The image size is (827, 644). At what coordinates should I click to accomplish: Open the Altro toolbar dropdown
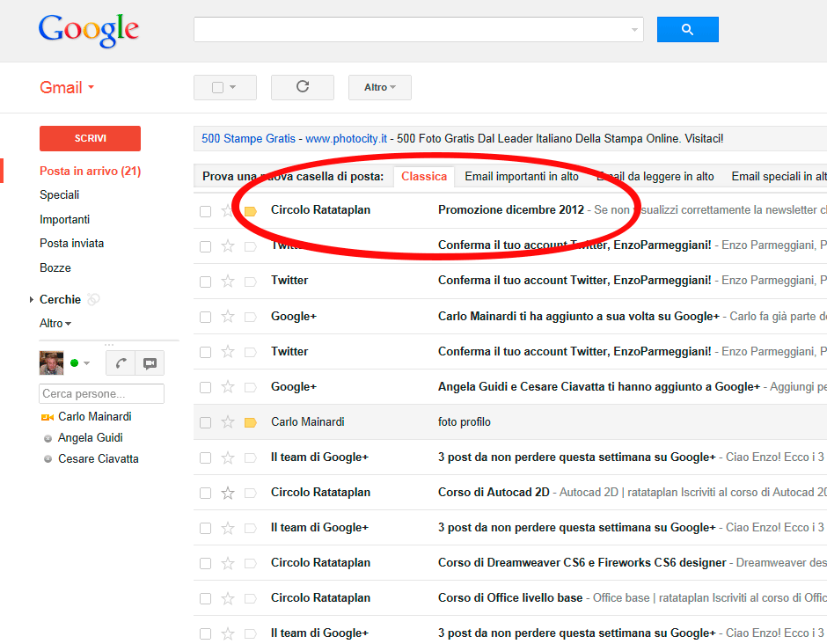click(380, 87)
